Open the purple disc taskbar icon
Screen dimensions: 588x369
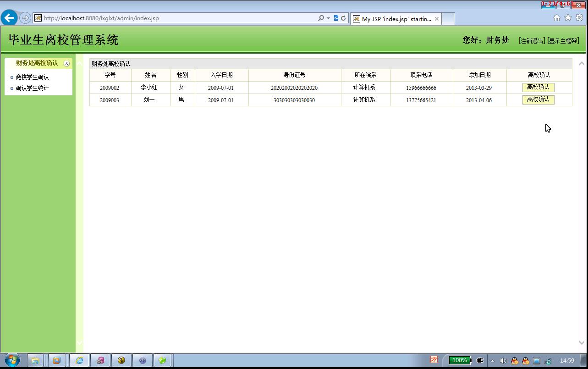click(x=143, y=360)
